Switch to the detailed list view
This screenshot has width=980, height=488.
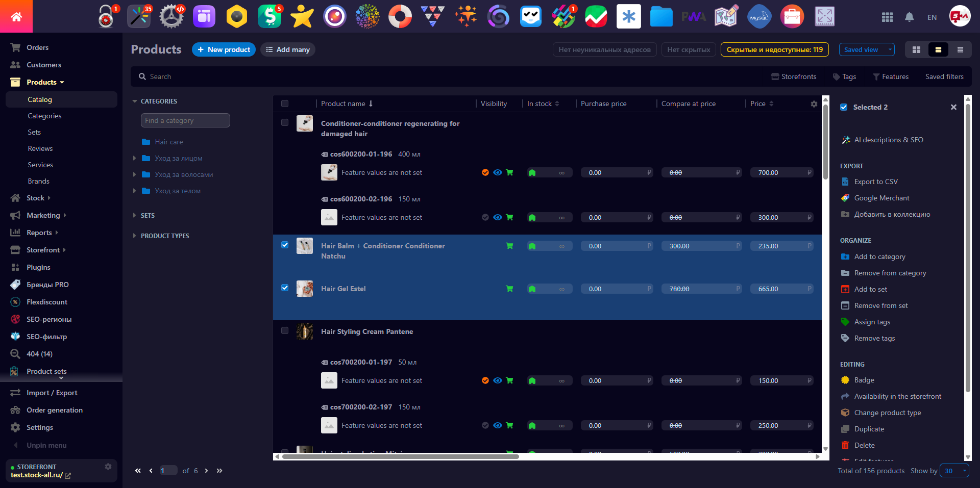point(960,49)
